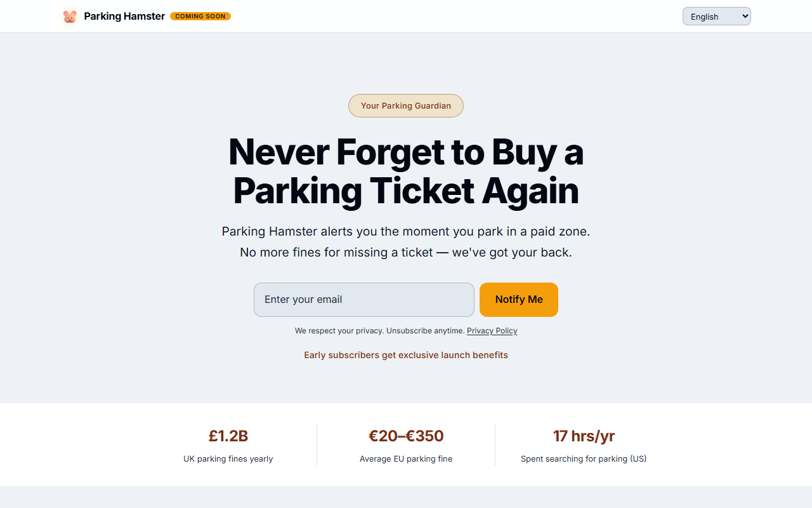Click the early subscribers benefits text
The image size is (812, 508).
(x=405, y=355)
